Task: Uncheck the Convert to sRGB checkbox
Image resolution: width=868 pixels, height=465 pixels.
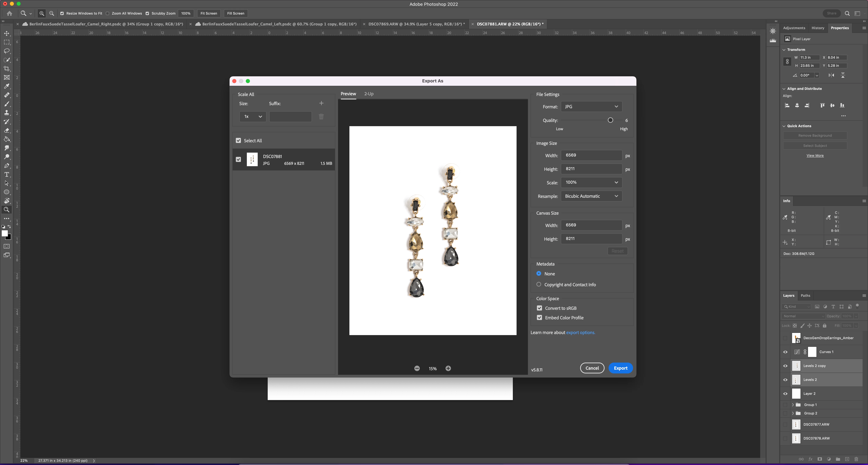Action: click(539, 308)
